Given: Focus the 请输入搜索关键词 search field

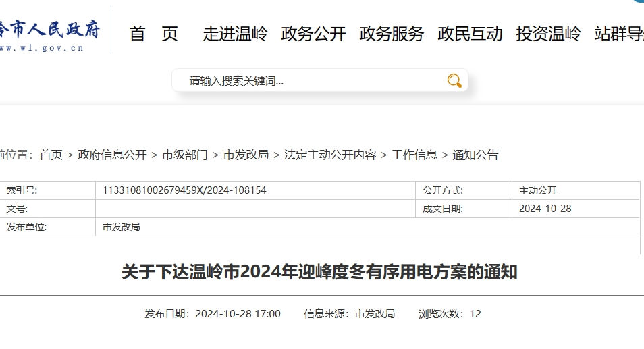Looking at the screenshot, I should (311, 81).
